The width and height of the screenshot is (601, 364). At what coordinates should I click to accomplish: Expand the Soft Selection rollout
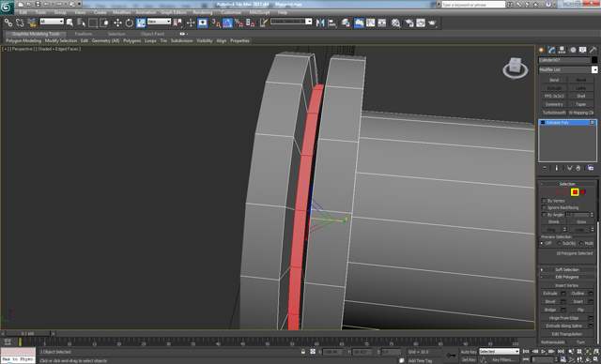pyautogui.click(x=567, y=269)
